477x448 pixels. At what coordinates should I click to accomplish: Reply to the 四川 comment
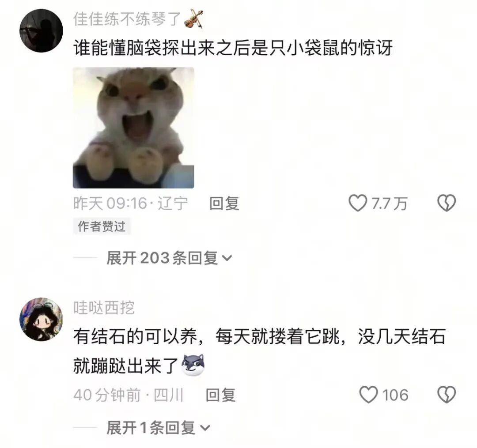coord(220,395)
